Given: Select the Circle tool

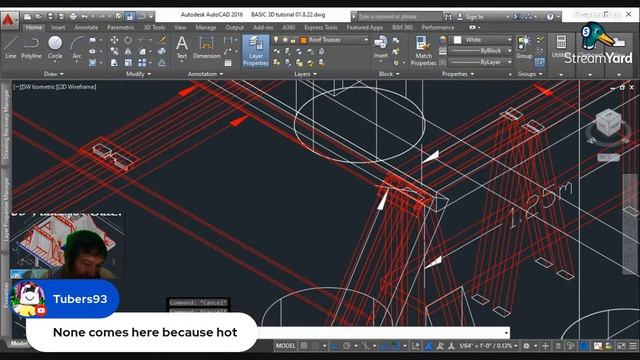Looking at the screenshot, I should pos(55,47).
